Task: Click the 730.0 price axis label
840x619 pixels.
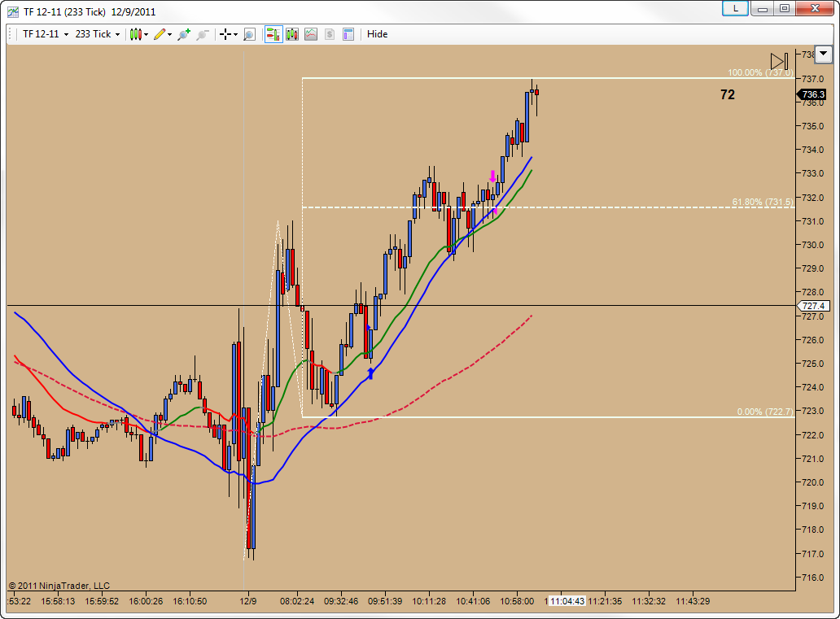Action: click(x=812, y=245)
